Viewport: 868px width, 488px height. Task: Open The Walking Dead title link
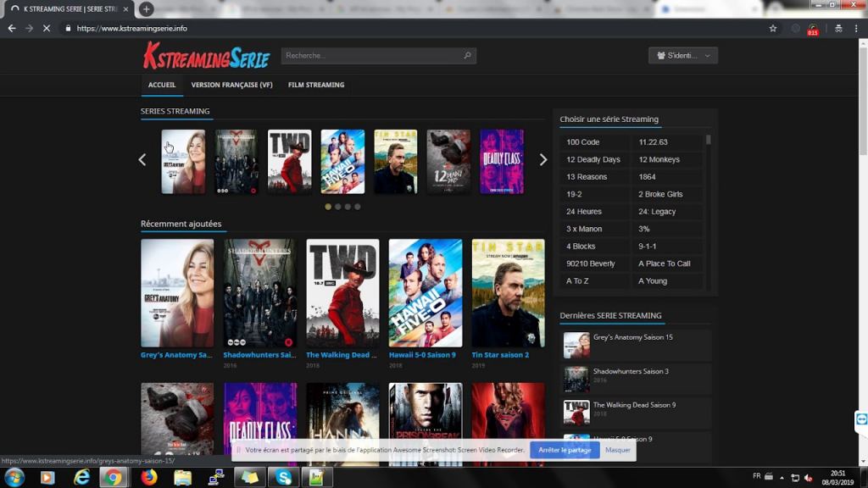click(342, 355)
